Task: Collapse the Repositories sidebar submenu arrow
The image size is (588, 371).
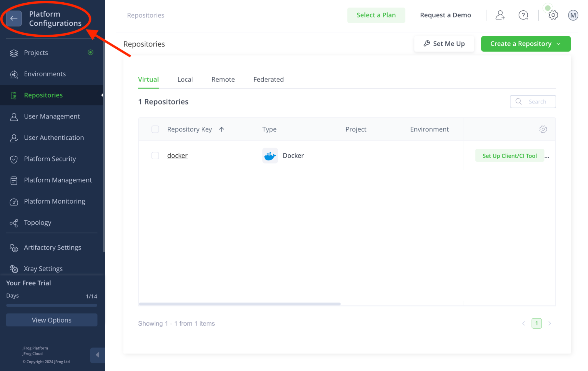Action: click(102, 95)
